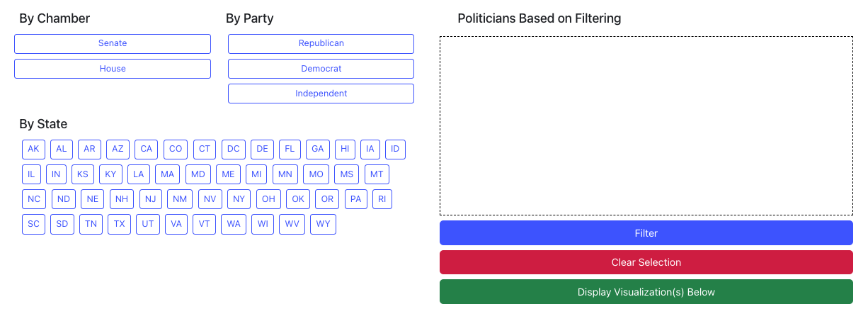The width and height of the screenshot is (868, 309).
Task: Toggle the House chamber filter
Action: [x=113, y=69]
